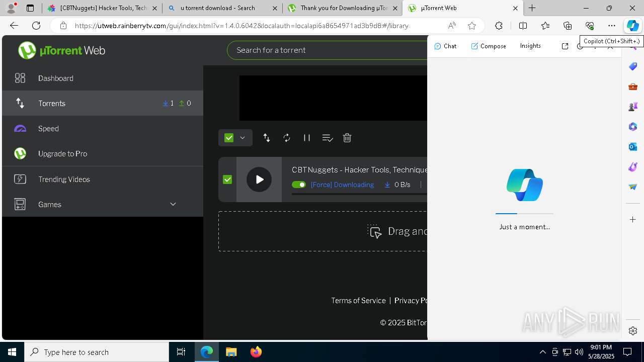Play the CBTNuggets torrent

tap(259, 179)
